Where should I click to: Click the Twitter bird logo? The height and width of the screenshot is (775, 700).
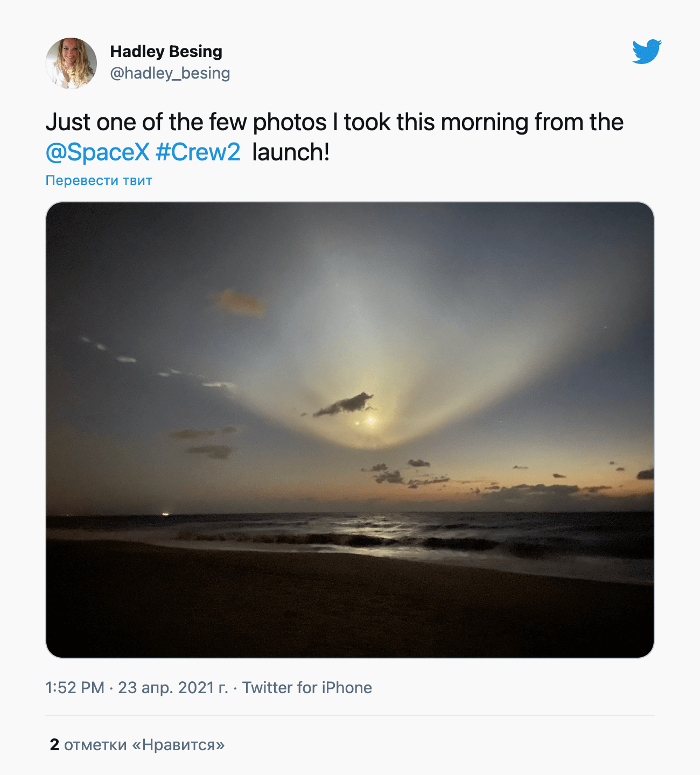(647, 52)
